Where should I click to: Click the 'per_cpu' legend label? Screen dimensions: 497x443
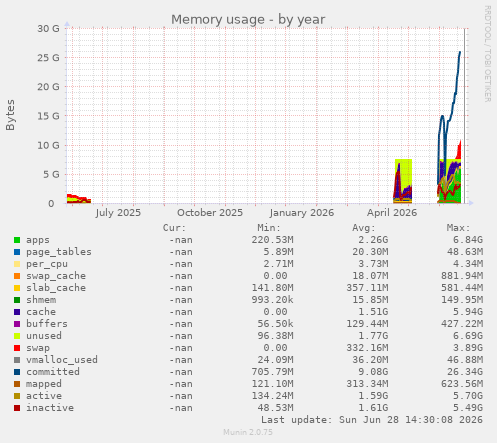[47, 264]
